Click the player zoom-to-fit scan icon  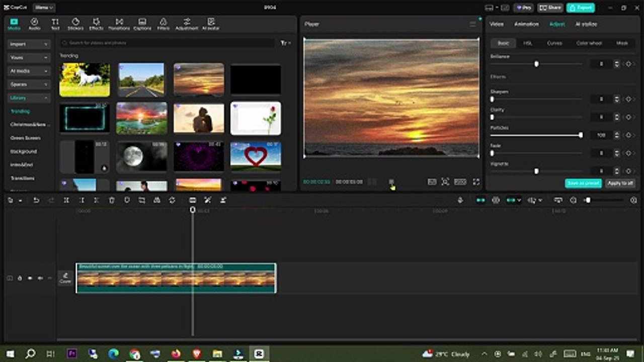(445, 182)
